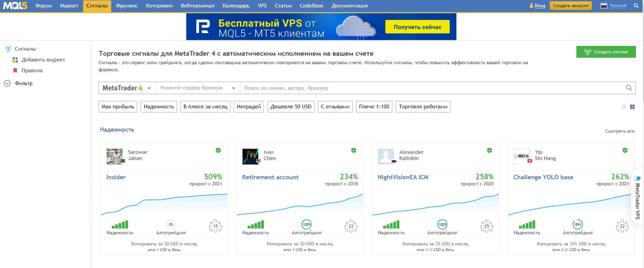Click subscribers icon on Retirement account card
Screen dimensions: 644x268
[x=351, y=226]
